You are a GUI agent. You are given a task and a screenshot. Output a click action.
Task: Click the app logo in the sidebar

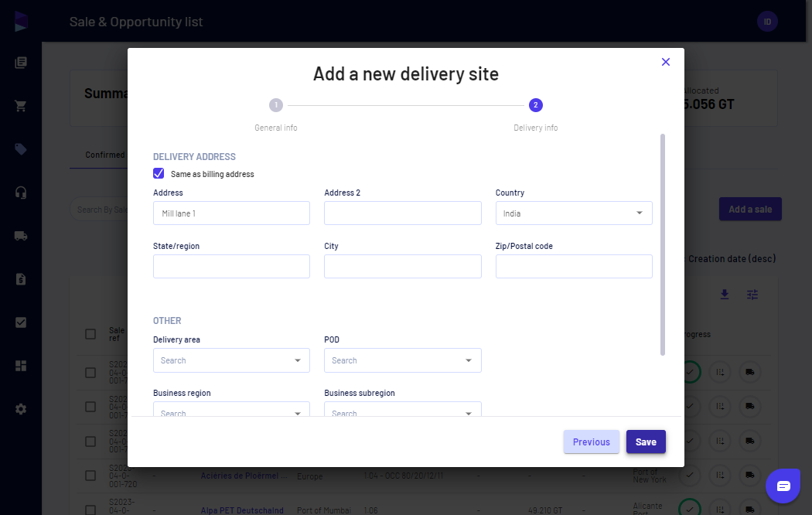tap(21, 21)
